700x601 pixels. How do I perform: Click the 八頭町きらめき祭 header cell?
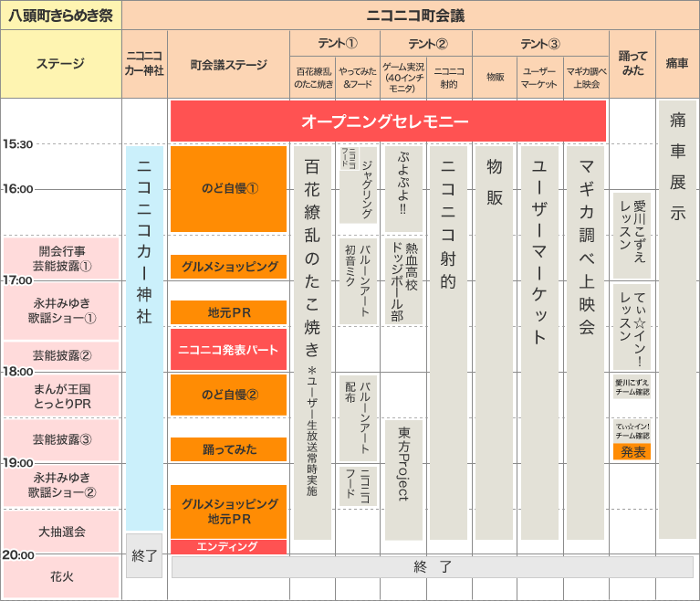tap(61, 16)
